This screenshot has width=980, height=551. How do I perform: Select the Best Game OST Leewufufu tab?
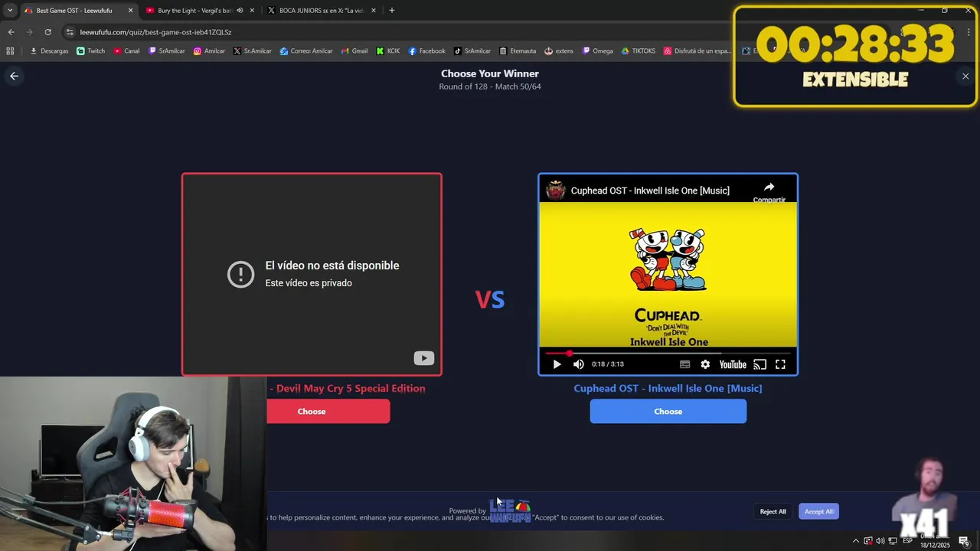point(73,11)
